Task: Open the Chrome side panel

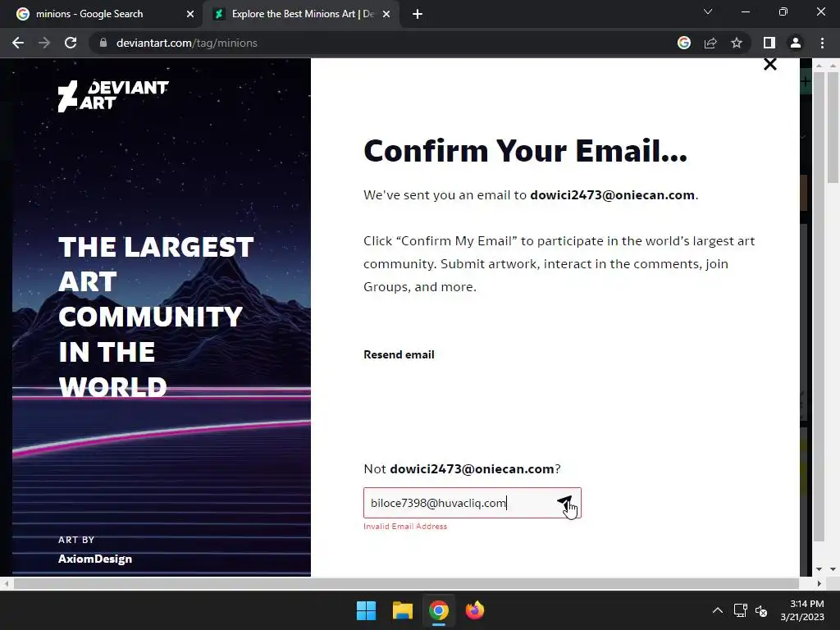Action: [x=769, y=43]
